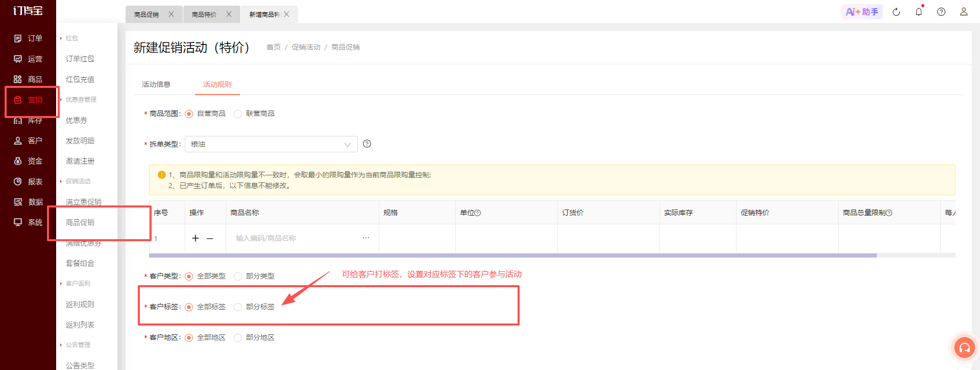Screen dimensions: 980x370
Task: Open the 订单 section in sidebar
Action: 28,38
